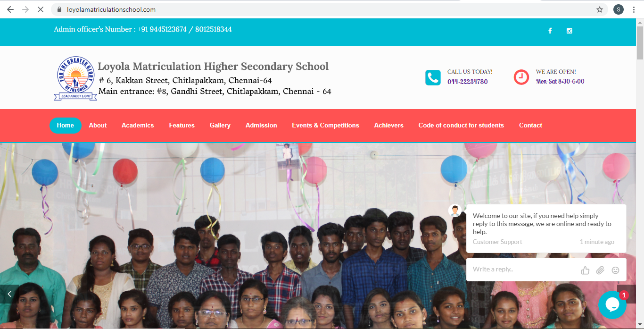
Task: Click the thumbs-up icon in chat
Action: click(x=586, y=270)
